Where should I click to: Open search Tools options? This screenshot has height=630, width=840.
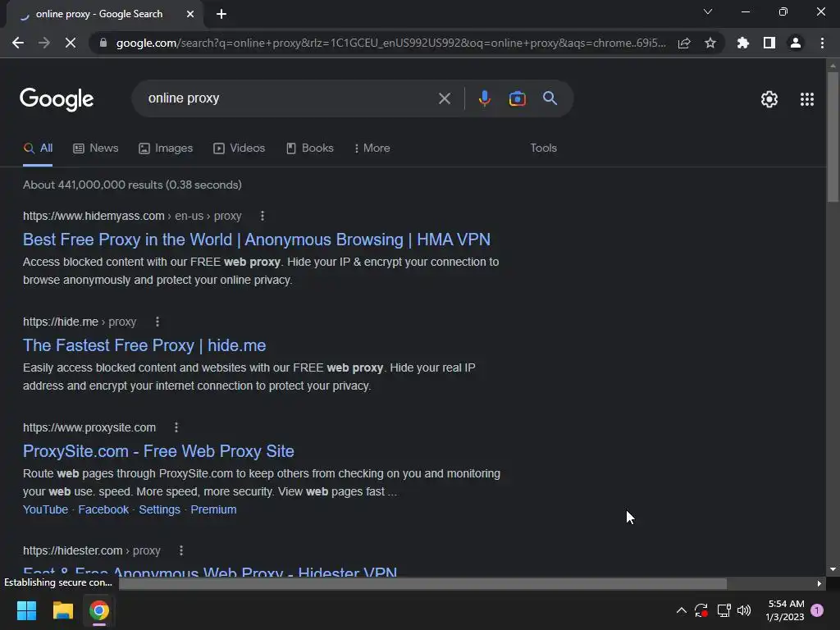(543, 148)
